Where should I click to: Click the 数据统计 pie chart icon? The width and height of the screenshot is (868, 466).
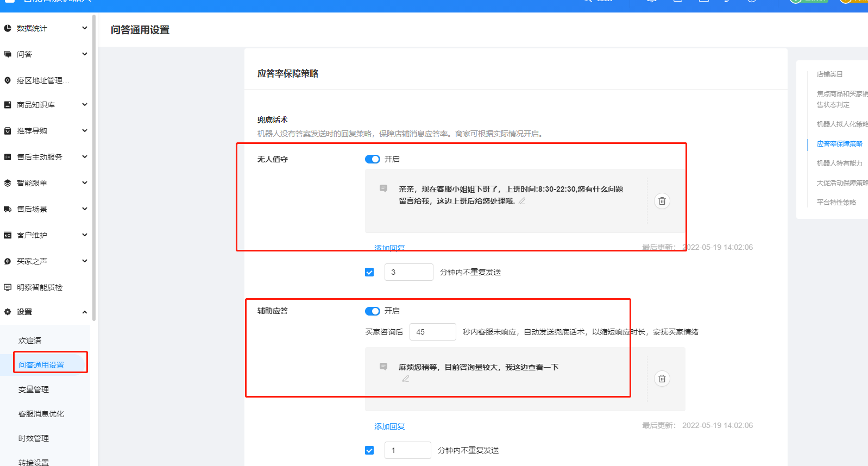coord(8,28)
